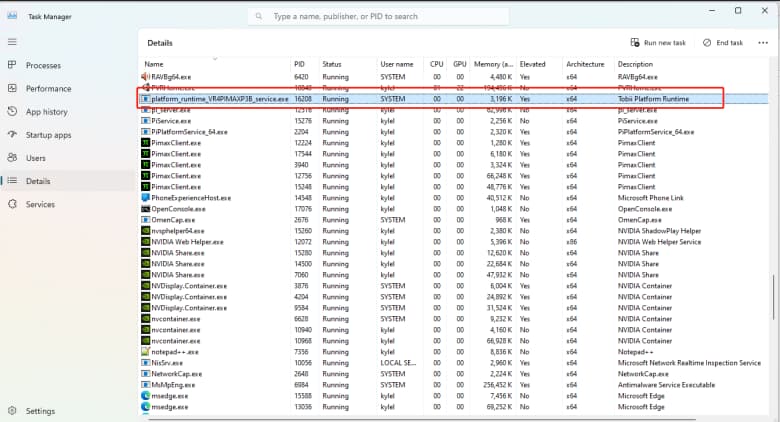Click the vertical scrollbar thumb

coord(773,297)
